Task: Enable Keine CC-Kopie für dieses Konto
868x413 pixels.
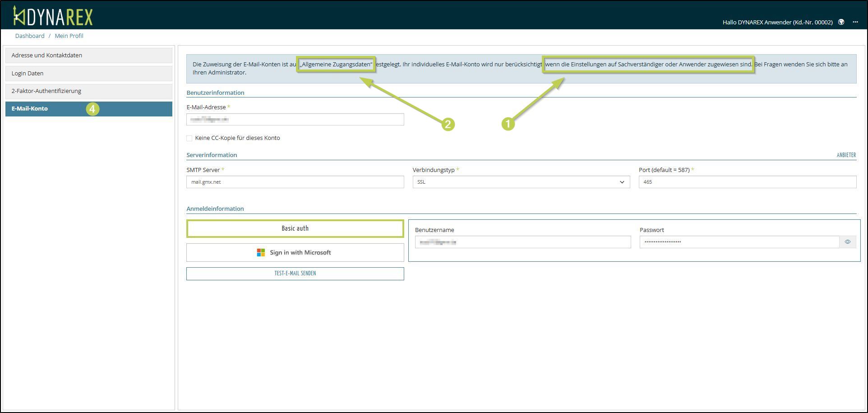Action: tap(189, 138)
